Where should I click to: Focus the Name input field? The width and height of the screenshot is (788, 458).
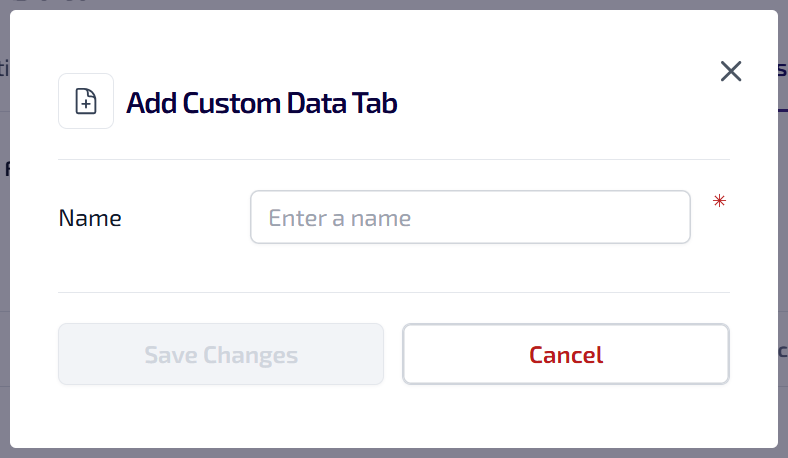tap(470, 217)
